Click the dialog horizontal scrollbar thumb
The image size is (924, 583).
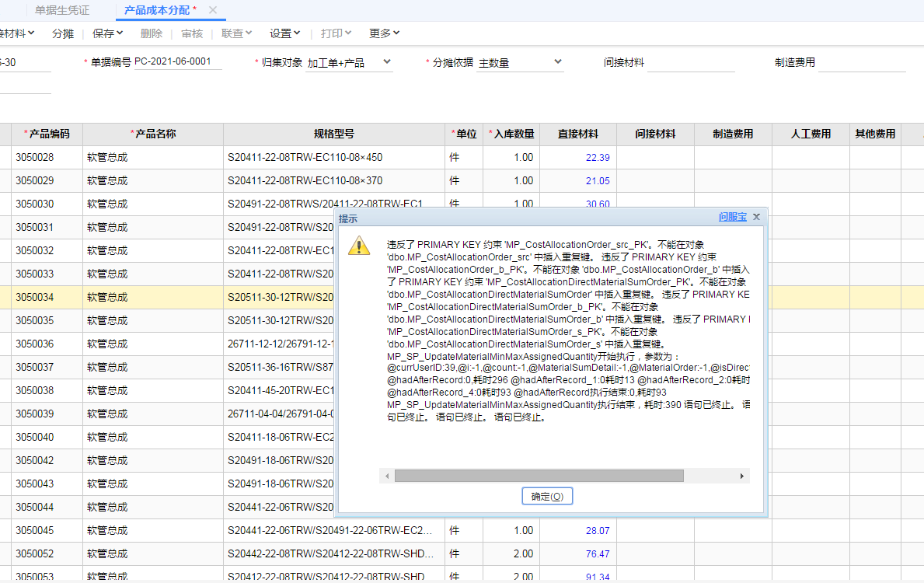[x=539, y=476]
